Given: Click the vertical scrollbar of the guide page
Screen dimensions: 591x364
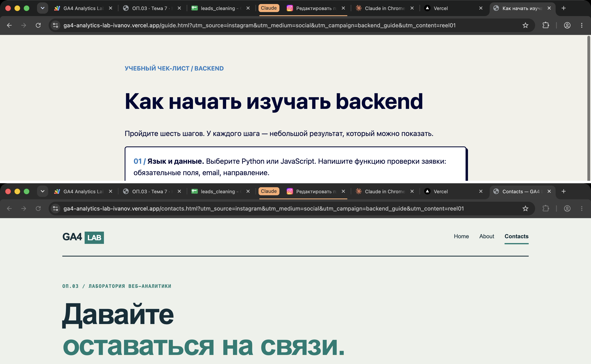Looking at the screenshot, I should coord(589,108).
